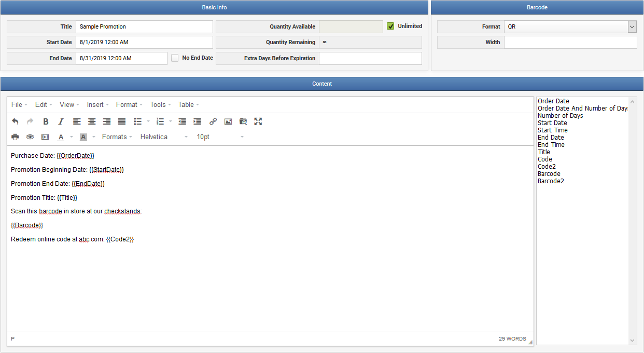This screenshot has height=353, width=644.
Task: Insert a numbered list
Action: pyautogui.click(x=160, y=121)
